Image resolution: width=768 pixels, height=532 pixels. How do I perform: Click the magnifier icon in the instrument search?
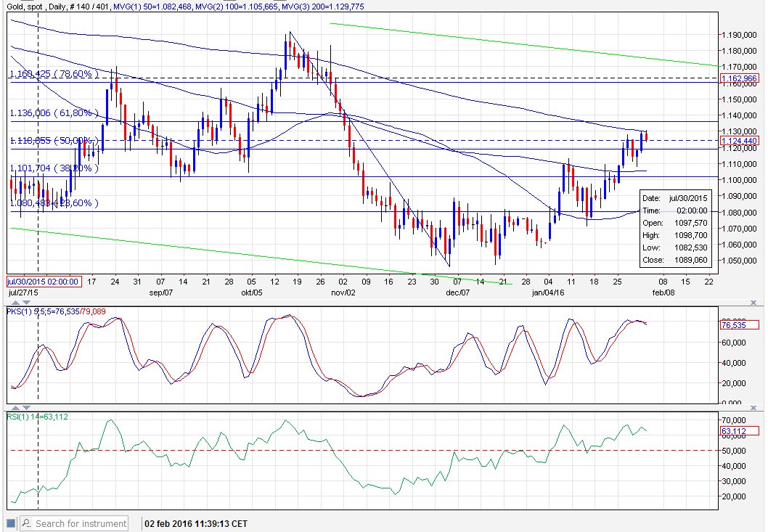pos(26,523)
